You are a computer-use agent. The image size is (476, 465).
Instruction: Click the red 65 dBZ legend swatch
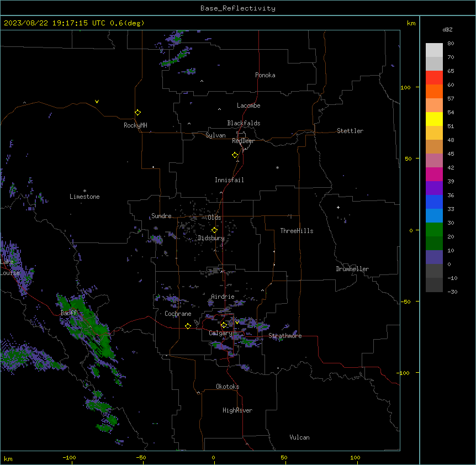coord(434,78)
